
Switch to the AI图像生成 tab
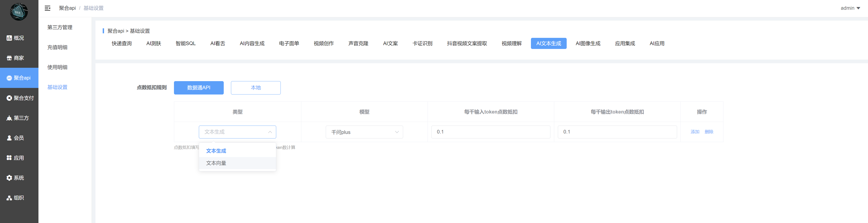[x=588, y=44]
